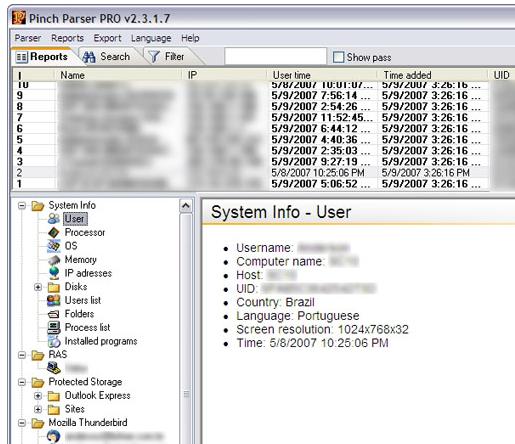
Task: Expand the Outlook Express node
Action: (x=38, y=396)
